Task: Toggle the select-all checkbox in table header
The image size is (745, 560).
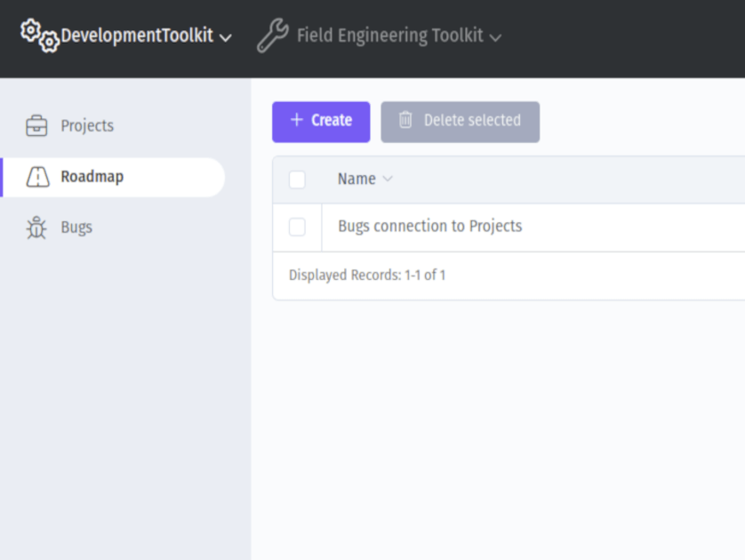Action: coord(298,180)
